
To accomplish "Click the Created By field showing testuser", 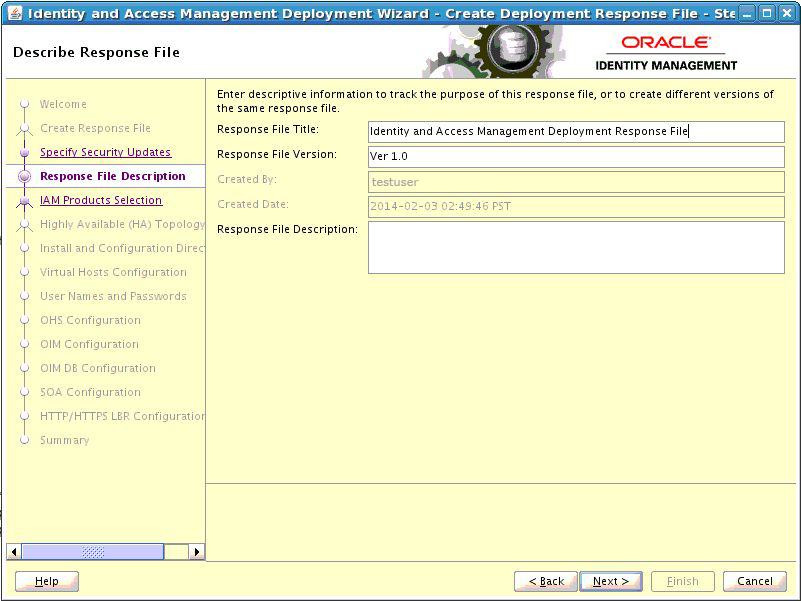I will (576, 182).
